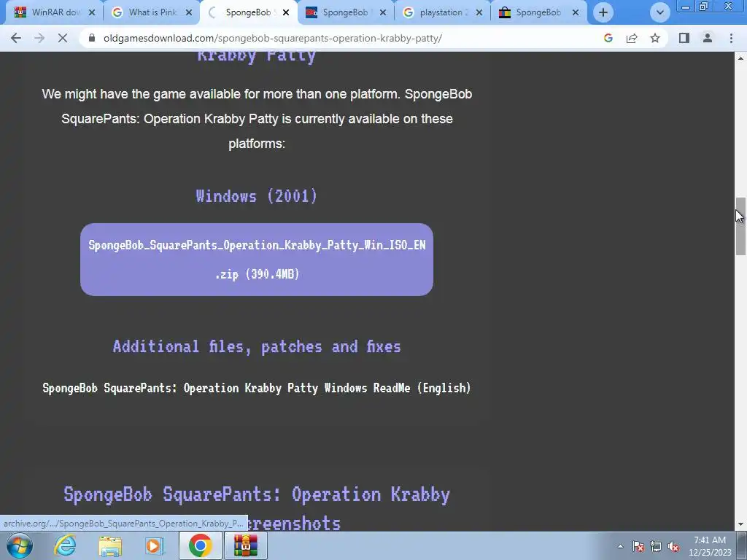The height and width of the screenshot is (560, 747).
Task: Open the Chrome side panel
Action: [684, 38]
